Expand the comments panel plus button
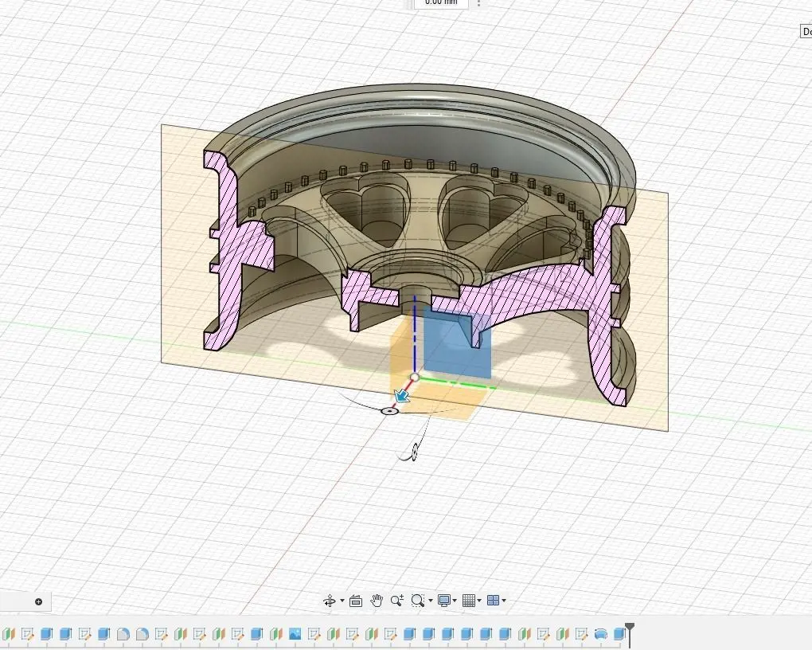Image resolution: width=812 pixels, height=650 pixels. (38, 601)
